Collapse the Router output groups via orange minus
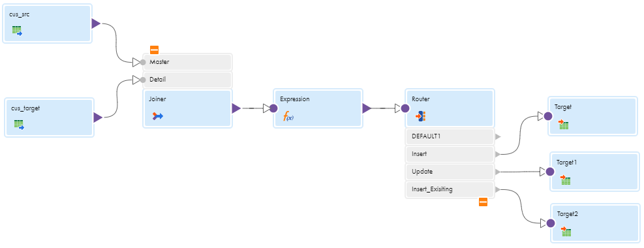Viewport: 644px width, 248px height. 483,202
